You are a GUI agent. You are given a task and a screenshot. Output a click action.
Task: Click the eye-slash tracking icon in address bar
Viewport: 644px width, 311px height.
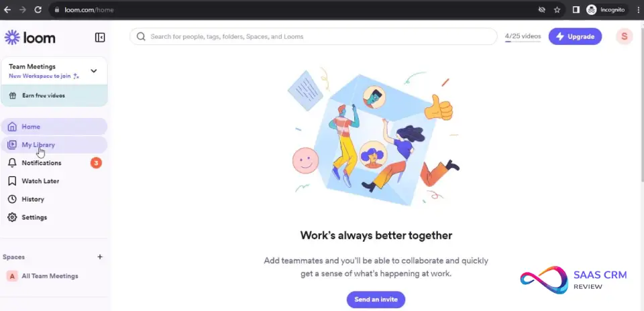(x=542, y=10)
